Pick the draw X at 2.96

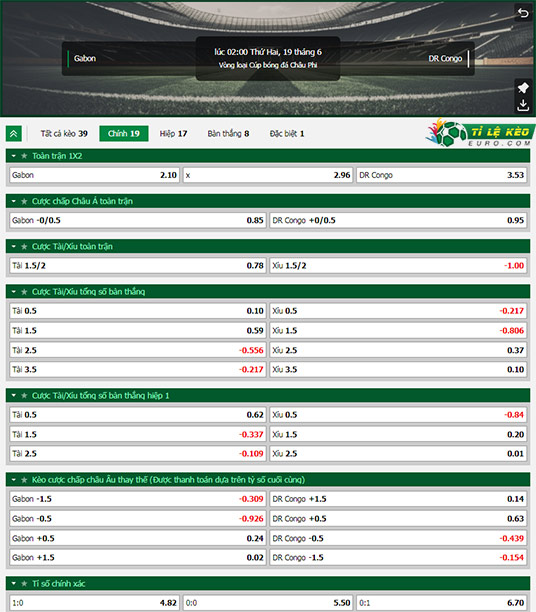click(x=268, y=175)
